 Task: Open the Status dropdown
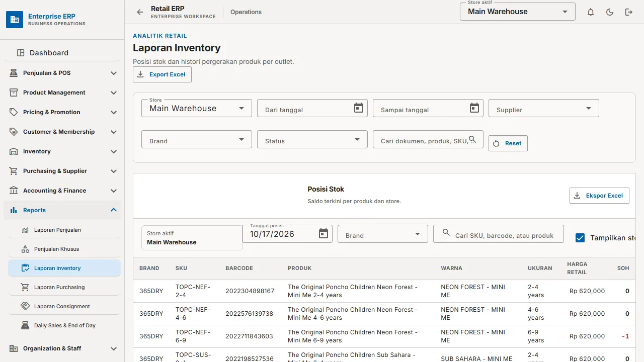click(x=312, y=139)
